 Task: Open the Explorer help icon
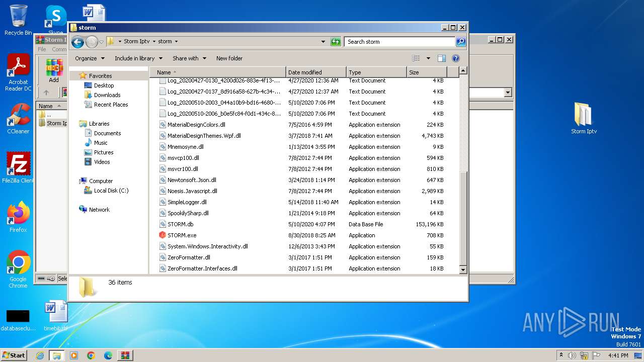point(456,58)
